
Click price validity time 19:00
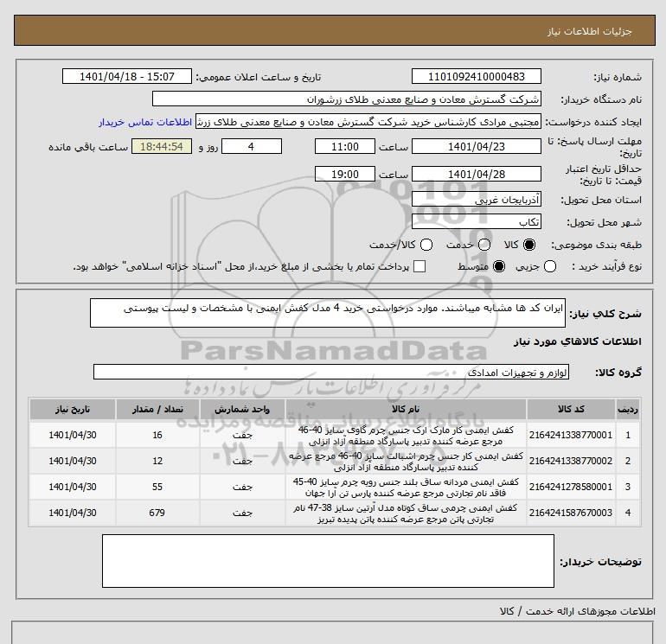(x=345, y=174)
